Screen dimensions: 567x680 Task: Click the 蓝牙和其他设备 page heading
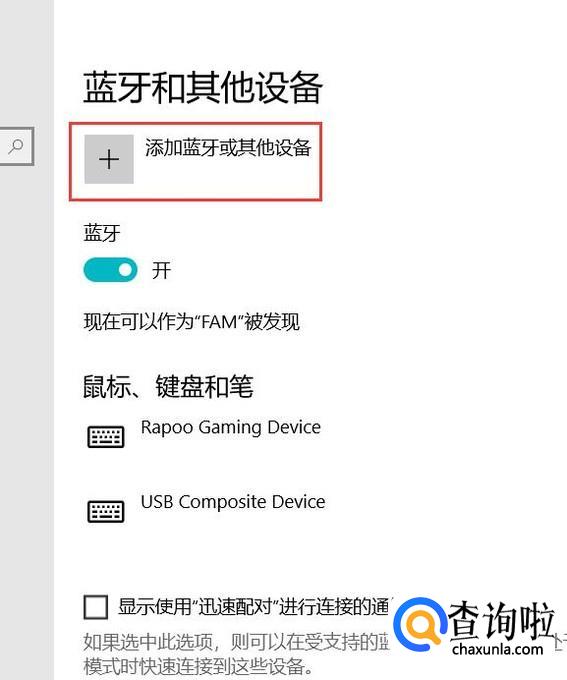[x=203, y=88]
